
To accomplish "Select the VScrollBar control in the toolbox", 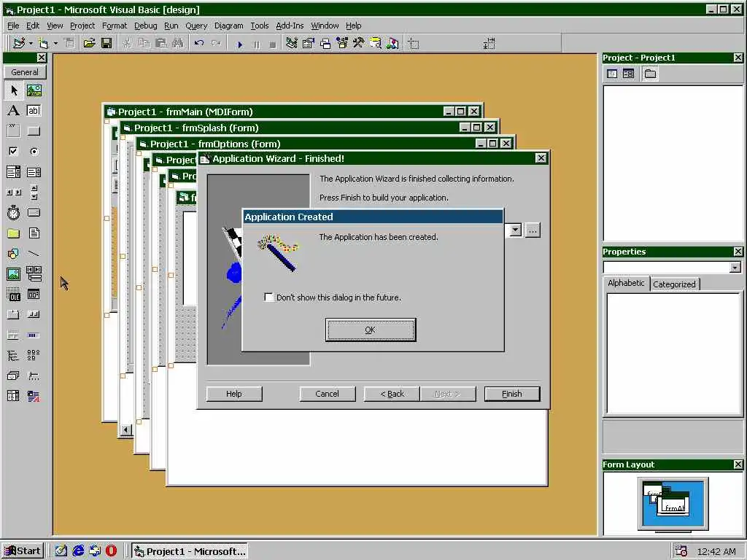I will (x=34, y=192).
